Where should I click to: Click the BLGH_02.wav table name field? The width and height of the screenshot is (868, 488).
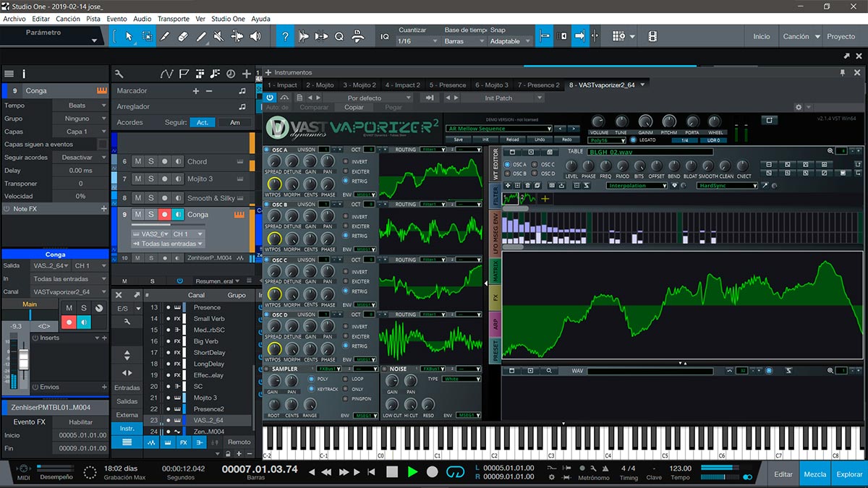[650, 152]
